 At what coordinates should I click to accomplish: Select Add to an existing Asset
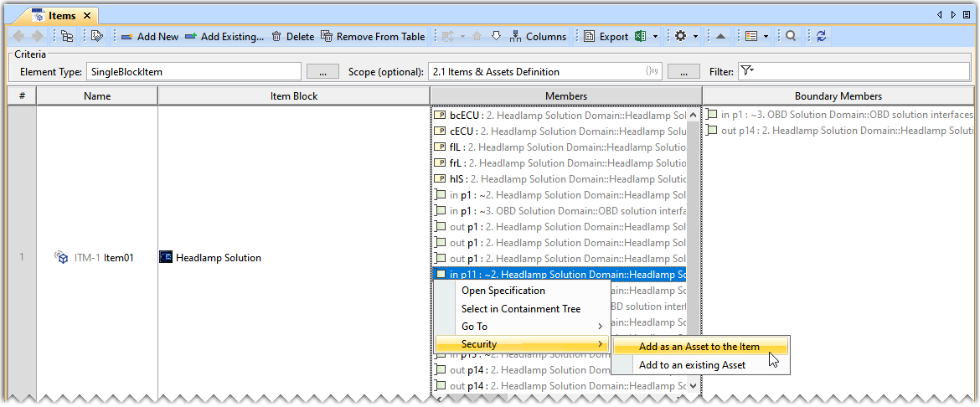[x=691, y=365]
